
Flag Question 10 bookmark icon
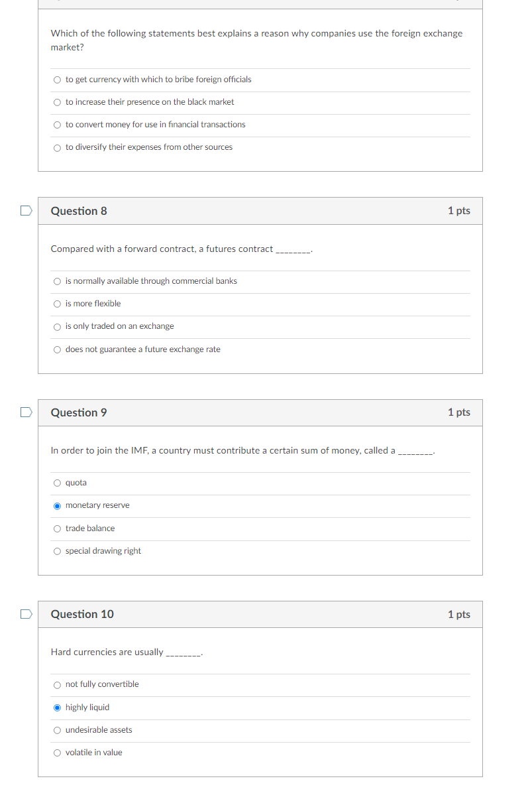point(25,614)
